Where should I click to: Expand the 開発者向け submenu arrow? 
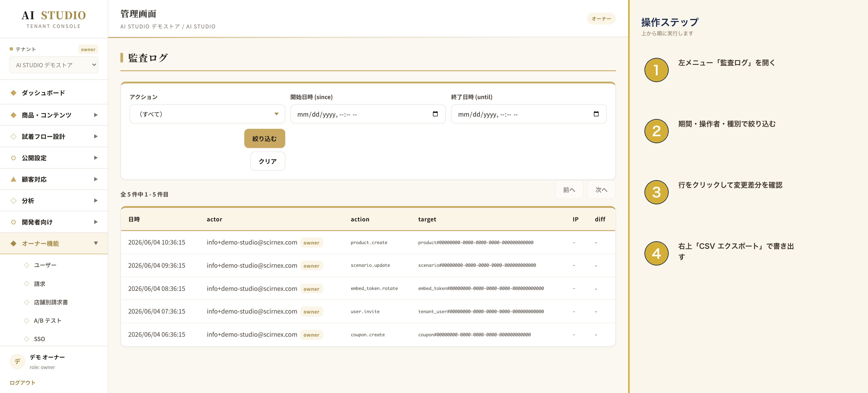96,222
